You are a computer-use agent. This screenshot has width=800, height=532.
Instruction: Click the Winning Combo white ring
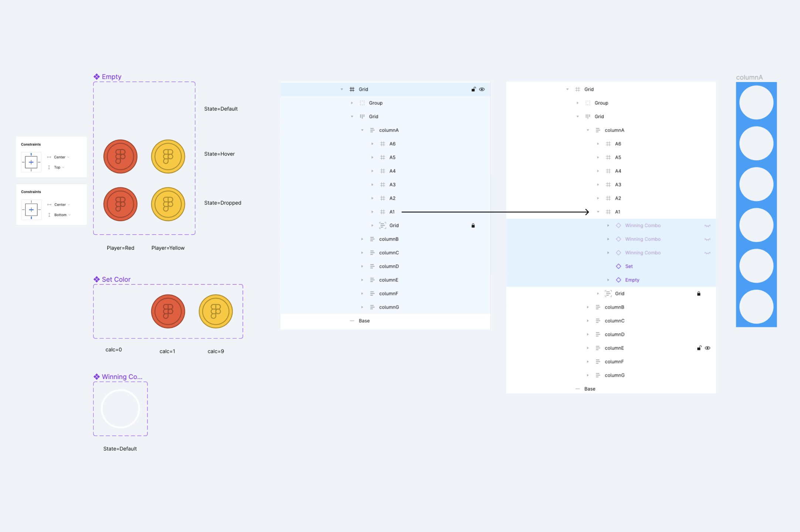[x=120, y=409]
